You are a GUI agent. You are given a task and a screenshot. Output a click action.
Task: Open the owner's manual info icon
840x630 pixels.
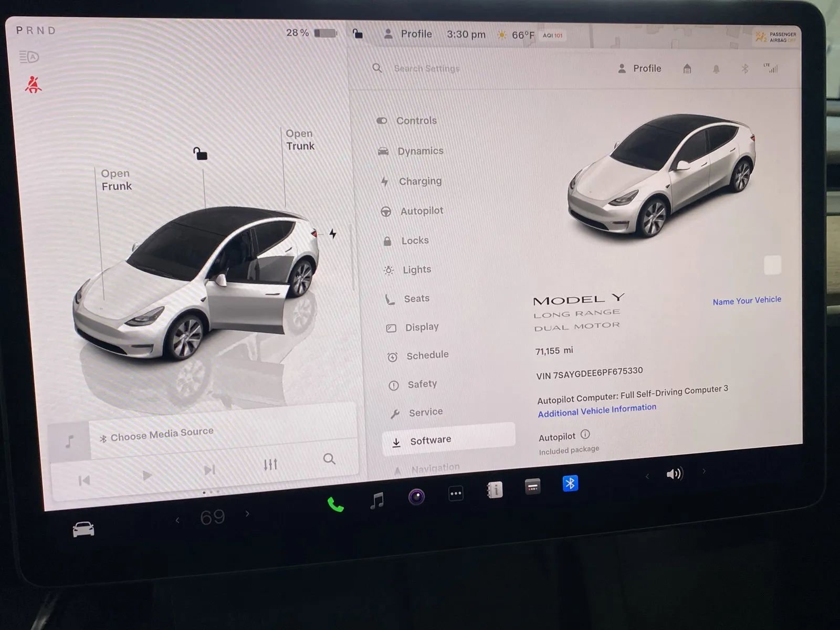(495, 490)
